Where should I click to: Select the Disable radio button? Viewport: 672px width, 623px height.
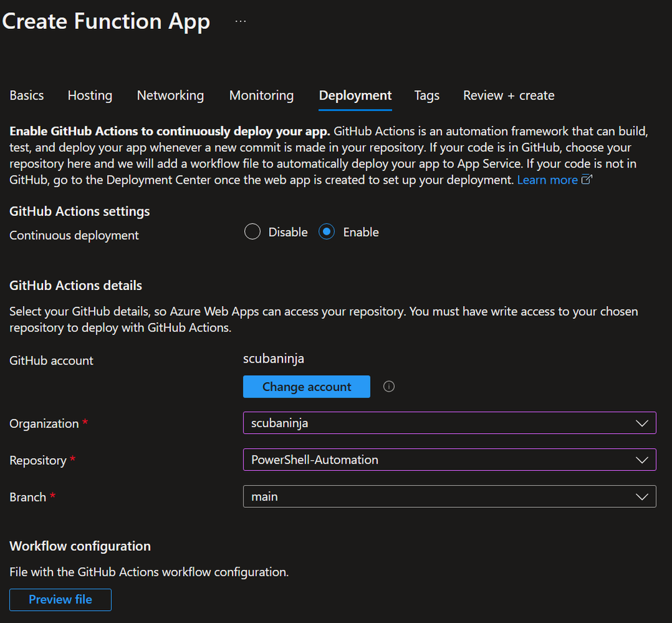252,231
